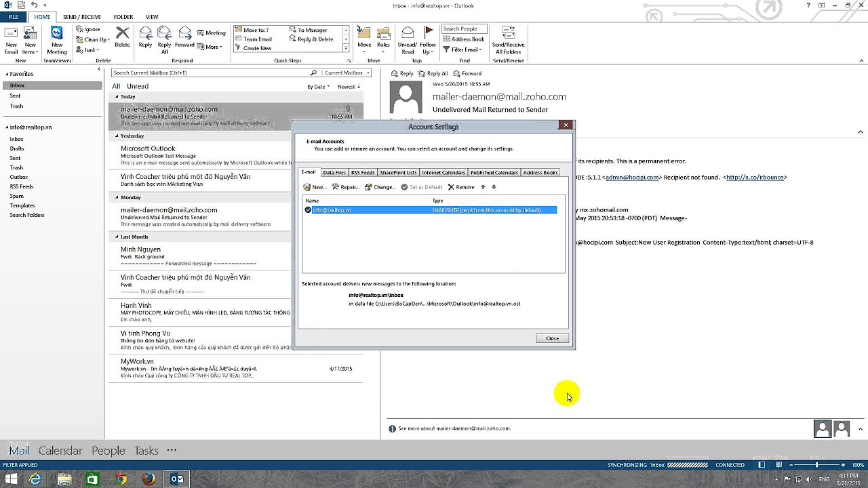Open Firefox from the taskbar

(148, 479)
